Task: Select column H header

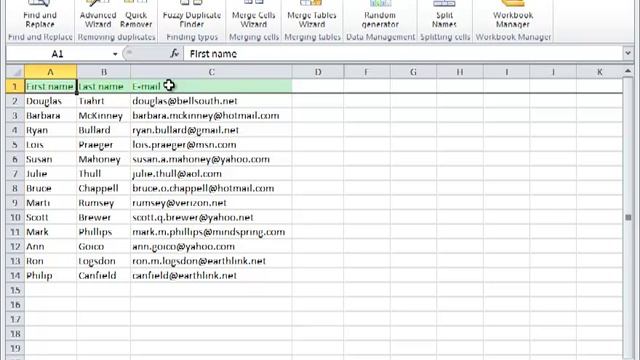Action: tap(460, 72)
